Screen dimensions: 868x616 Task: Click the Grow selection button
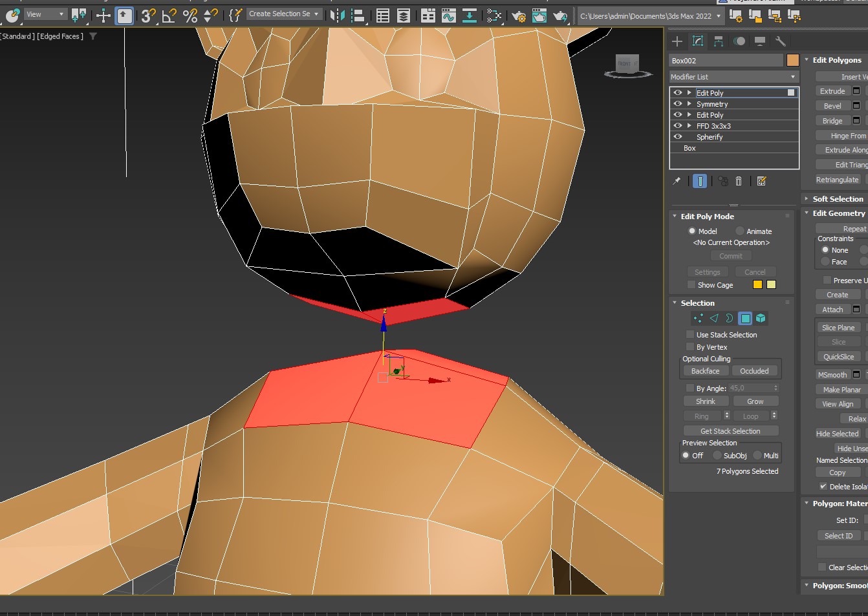pos(755,401)
